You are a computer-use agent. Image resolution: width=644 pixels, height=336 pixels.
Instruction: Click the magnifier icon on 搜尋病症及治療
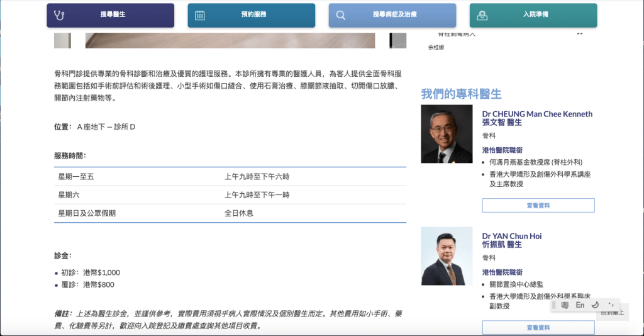coord(341,15)
